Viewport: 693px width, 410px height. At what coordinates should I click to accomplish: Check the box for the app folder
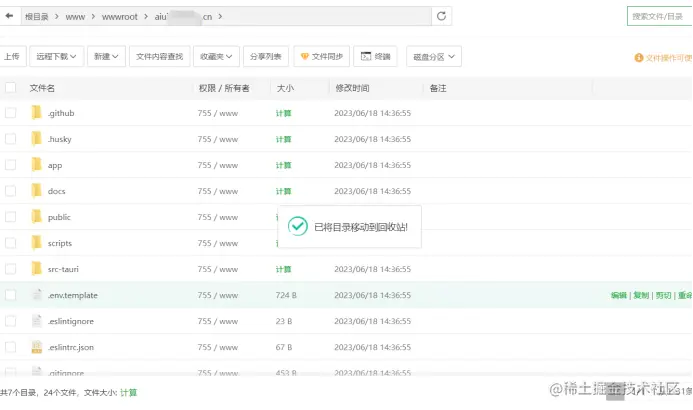pyautogui.click(x=11, y=165)
